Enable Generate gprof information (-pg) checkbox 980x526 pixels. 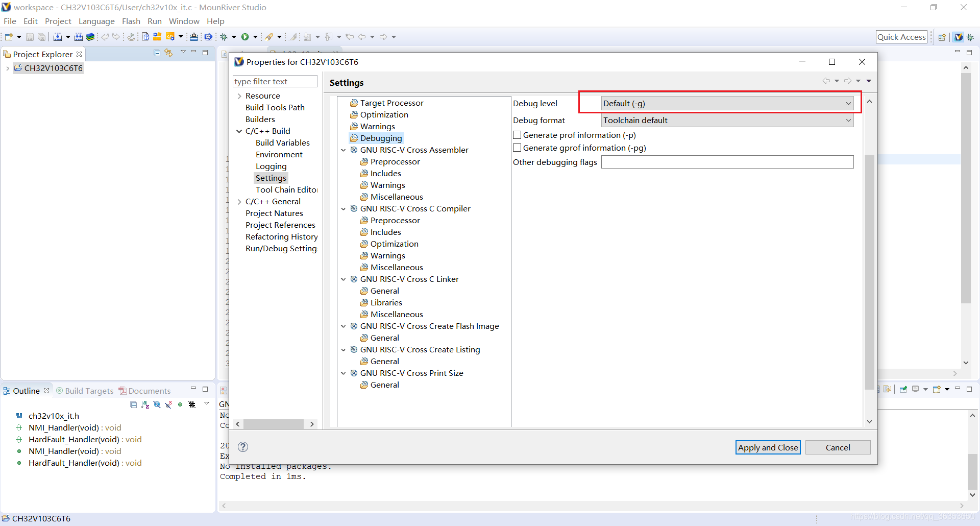pos(517,148)
